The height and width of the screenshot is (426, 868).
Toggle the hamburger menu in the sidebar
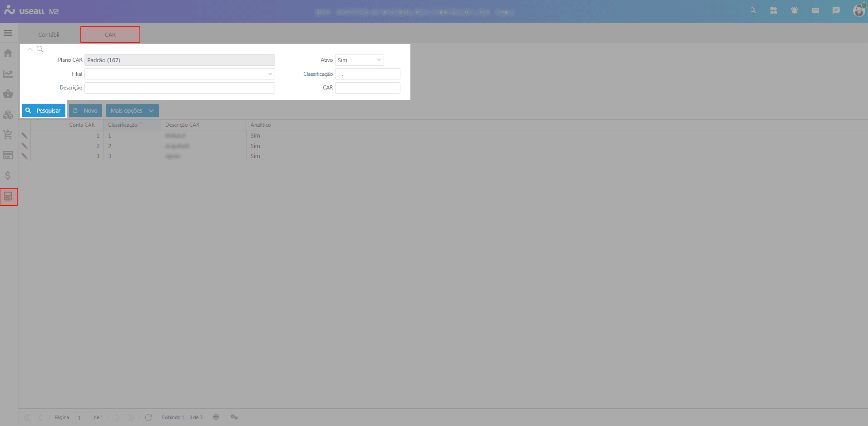[x=8, y=33]
